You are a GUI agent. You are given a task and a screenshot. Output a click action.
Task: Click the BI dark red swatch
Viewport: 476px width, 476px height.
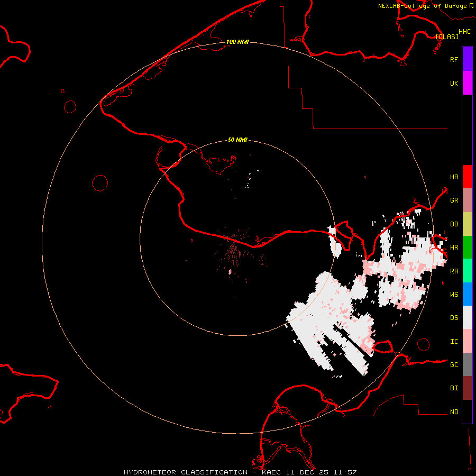point(467,388)
